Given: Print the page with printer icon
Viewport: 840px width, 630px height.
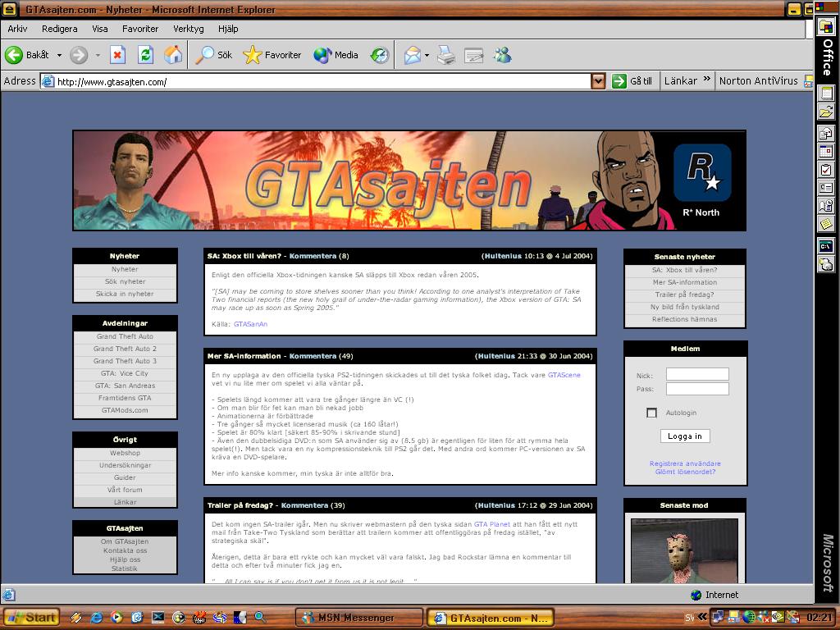Looking at the screenshot, I should tap(445, 55).
